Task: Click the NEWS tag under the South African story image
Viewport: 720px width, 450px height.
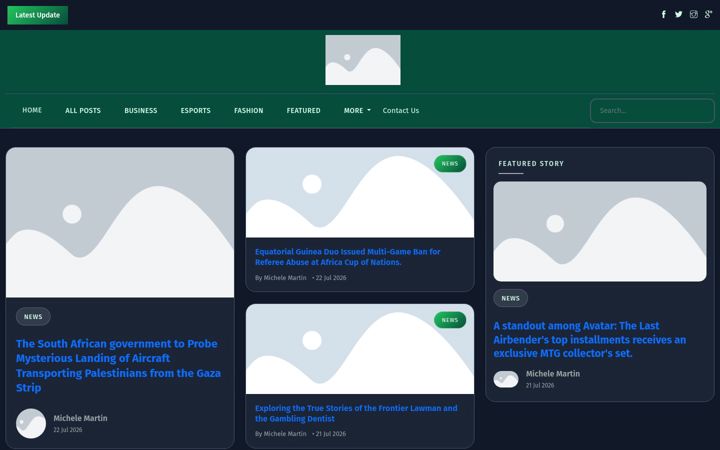Action: click(x=33, y=316)
